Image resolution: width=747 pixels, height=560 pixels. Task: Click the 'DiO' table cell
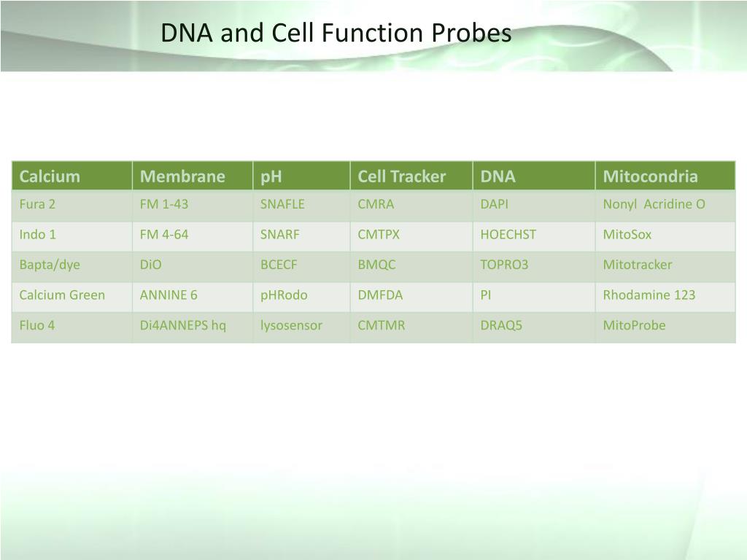193,267
